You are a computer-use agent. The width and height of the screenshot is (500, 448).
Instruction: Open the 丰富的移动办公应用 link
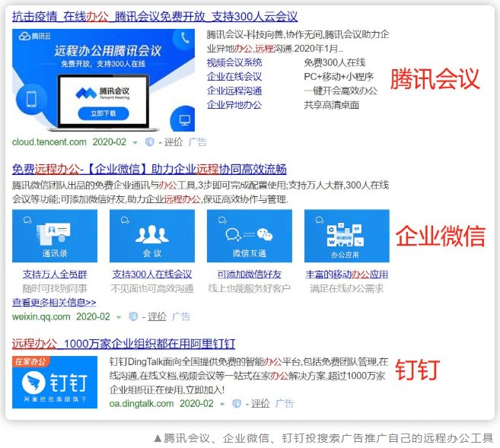[346, 275]
